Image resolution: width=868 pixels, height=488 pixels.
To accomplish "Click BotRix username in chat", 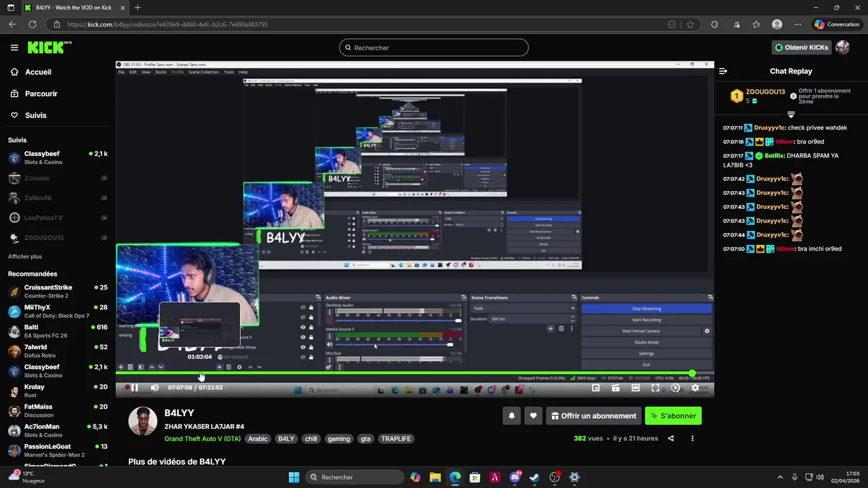I will pyautogui.click(x=775, y=155).
